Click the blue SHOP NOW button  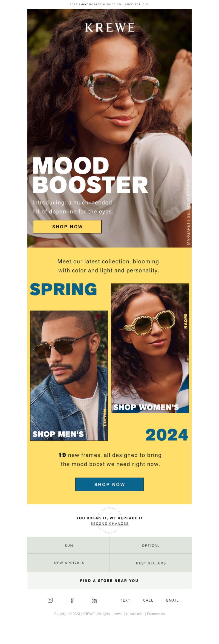coord(109,484)
